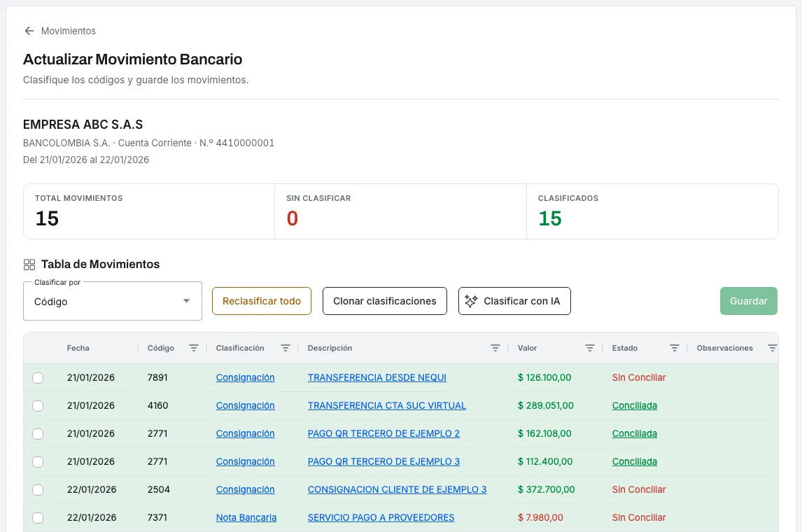
Task: Click the Reclasificar todo button
Action: [261, 301]
